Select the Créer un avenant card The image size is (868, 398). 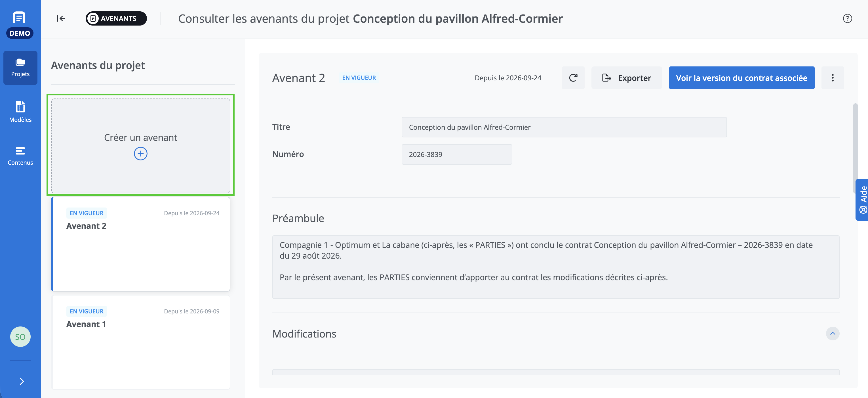[x=140, y=146]
